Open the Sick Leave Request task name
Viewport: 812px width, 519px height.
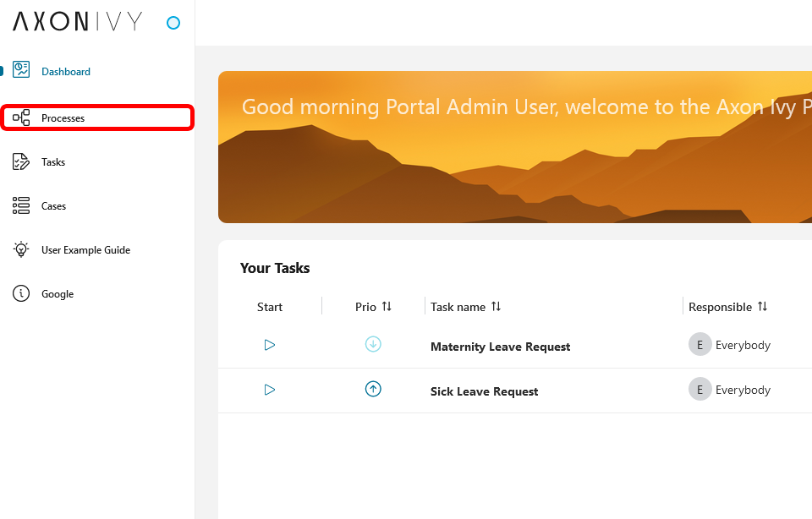point(484,391)
